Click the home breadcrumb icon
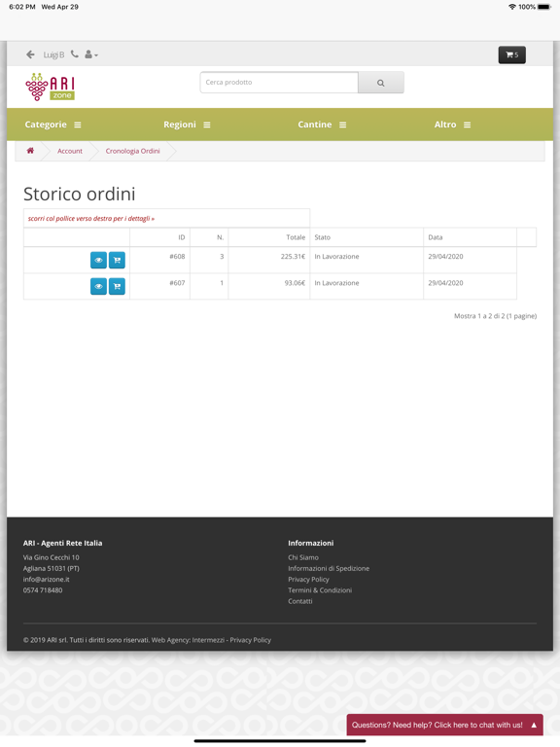 pos(30,151)
